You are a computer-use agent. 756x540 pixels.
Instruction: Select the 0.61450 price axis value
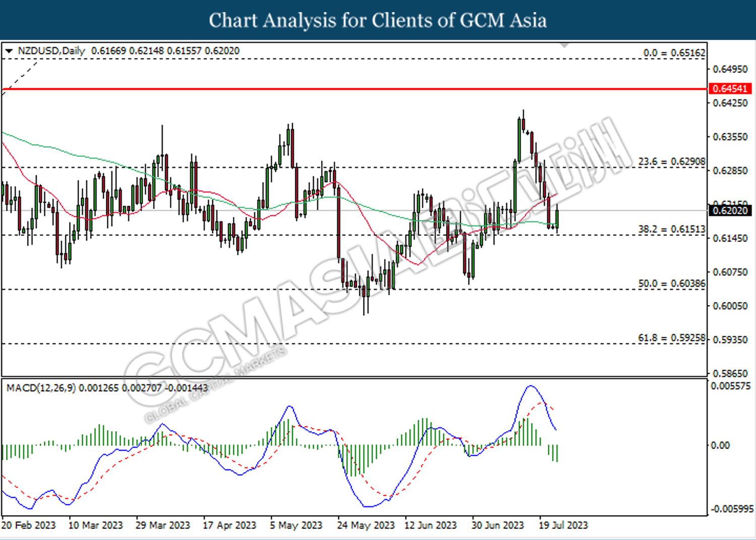730,238
